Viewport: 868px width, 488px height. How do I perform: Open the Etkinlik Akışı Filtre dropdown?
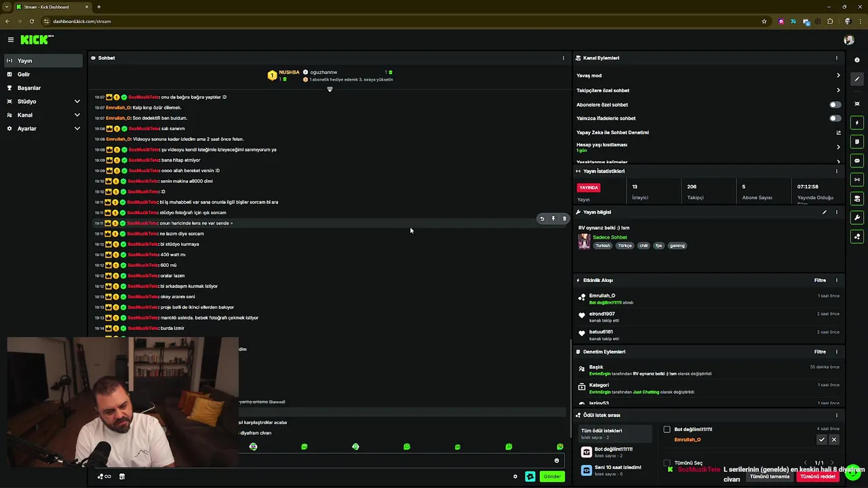pyautogui.click(x=820, y=280)
